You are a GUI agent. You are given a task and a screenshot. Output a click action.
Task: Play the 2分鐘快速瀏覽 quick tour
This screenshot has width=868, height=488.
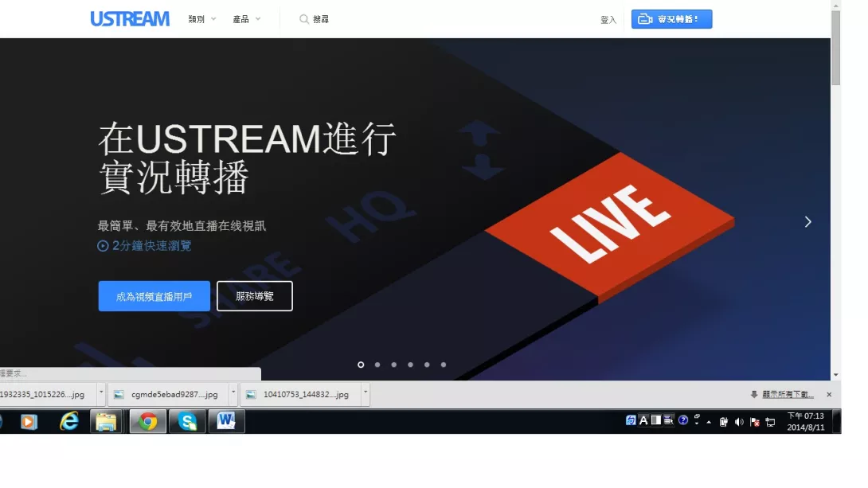pos(144,246)
